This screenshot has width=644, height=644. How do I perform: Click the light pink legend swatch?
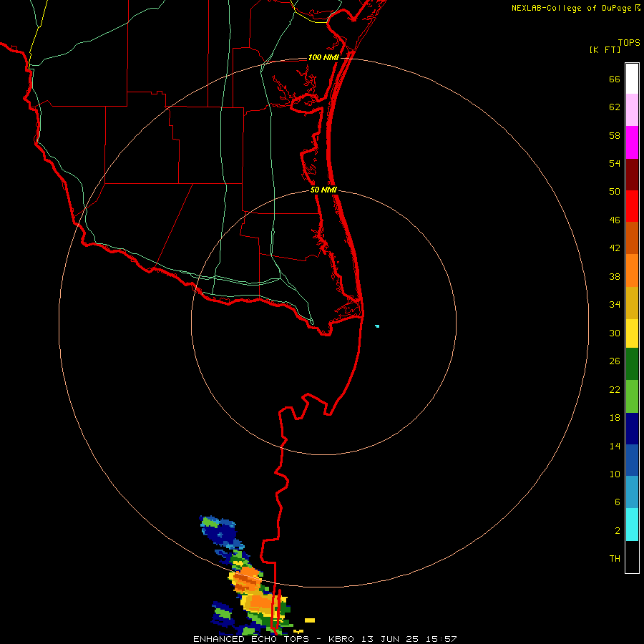pos(632,109)
